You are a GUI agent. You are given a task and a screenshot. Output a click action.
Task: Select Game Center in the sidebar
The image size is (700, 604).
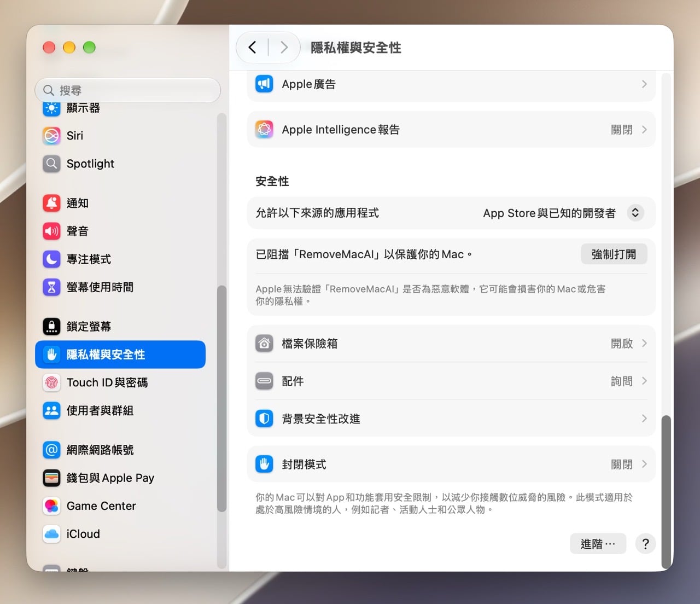point(120,506)
